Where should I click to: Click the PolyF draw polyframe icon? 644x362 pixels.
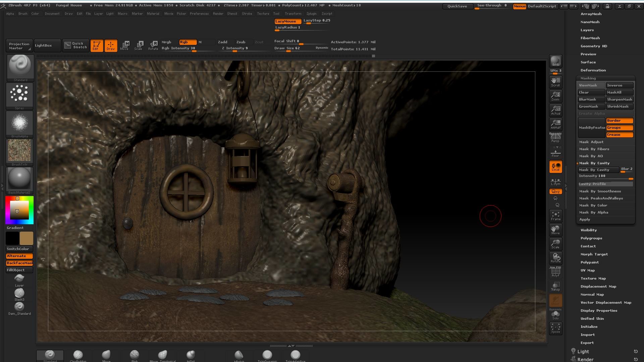555,272
